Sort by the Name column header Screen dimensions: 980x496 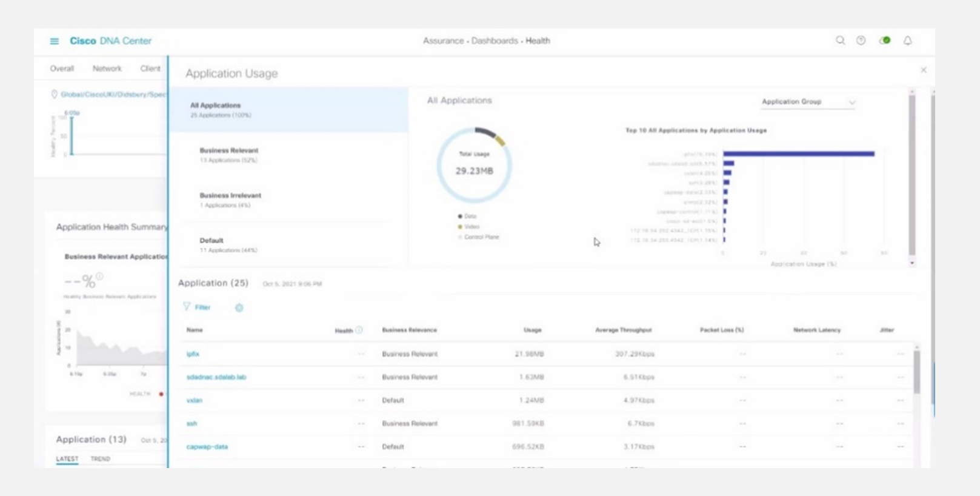click(195, 330)
